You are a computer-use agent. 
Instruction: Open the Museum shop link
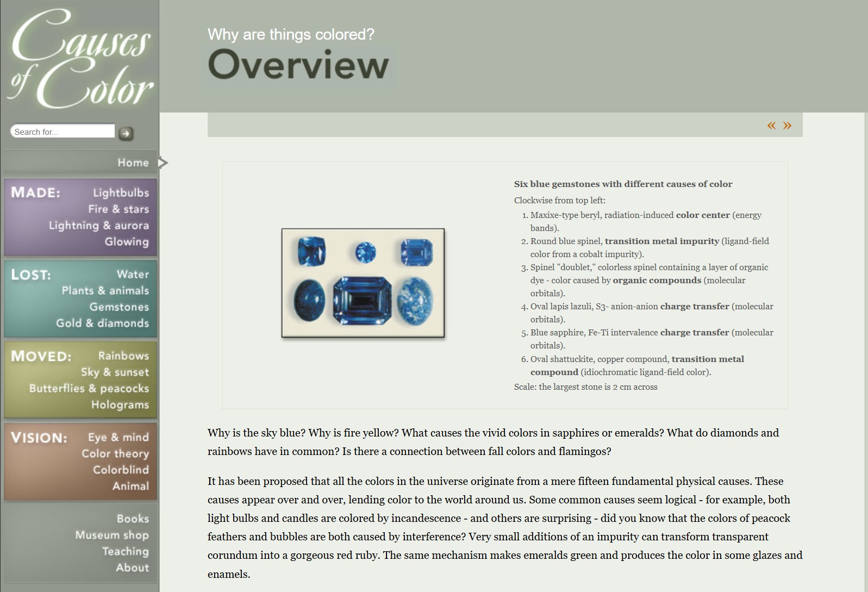pos(112,535)
